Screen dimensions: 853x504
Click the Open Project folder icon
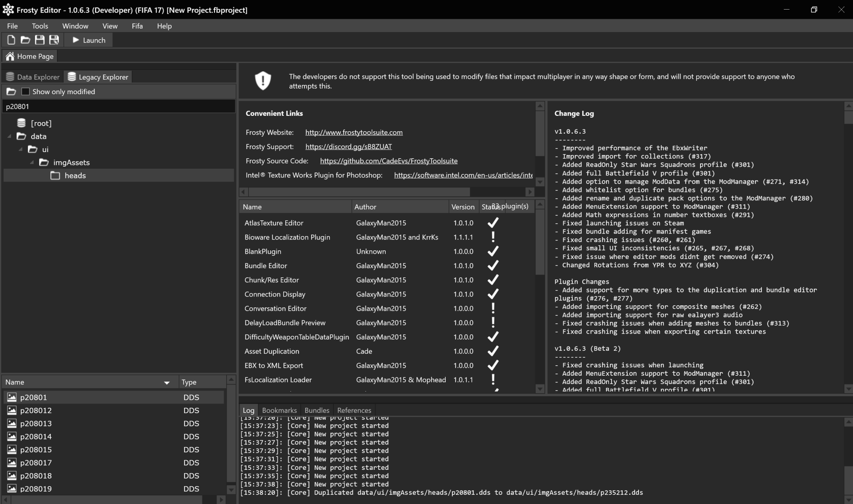[x=25, y=40]
